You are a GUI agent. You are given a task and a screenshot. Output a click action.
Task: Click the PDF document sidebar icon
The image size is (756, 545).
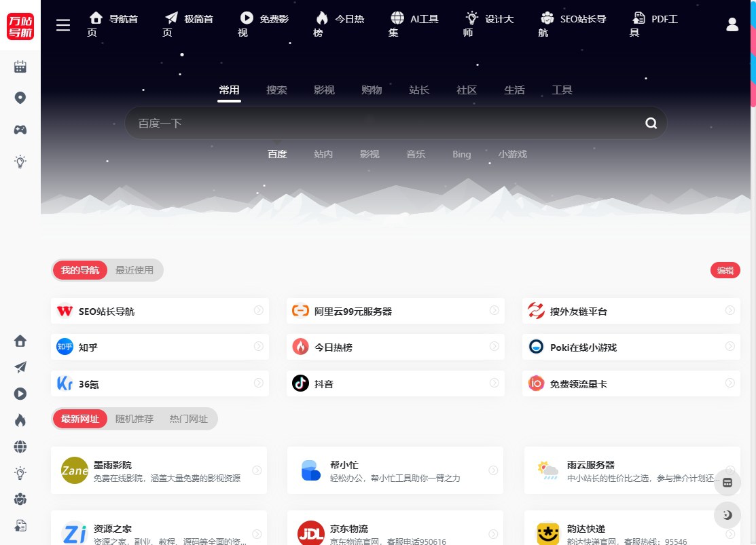(20, 526)
